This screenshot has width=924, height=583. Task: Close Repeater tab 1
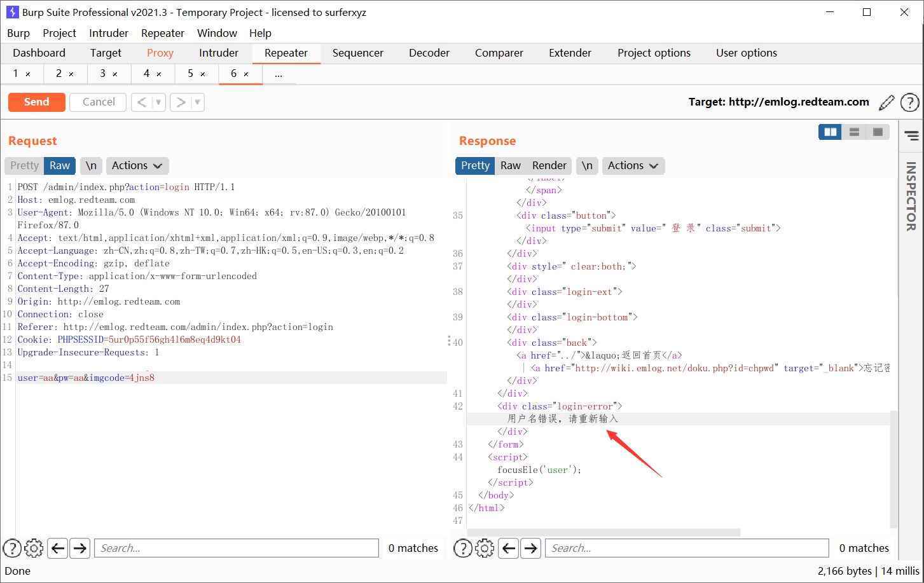pos(28,74)
